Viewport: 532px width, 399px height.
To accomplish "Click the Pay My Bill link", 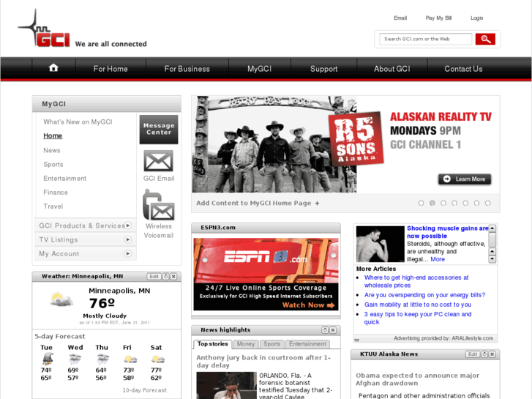I will [x=438, y=18].
